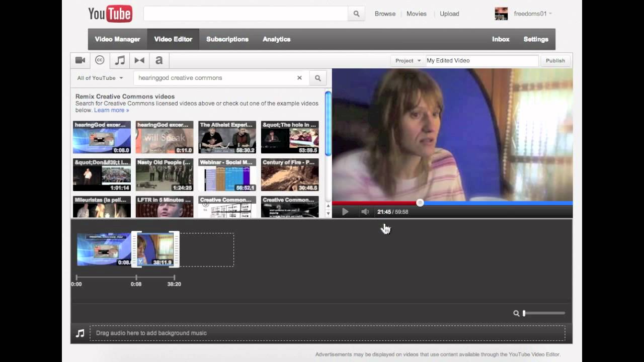Click the Movies link

pyautogui.click(x=417, y=14)
